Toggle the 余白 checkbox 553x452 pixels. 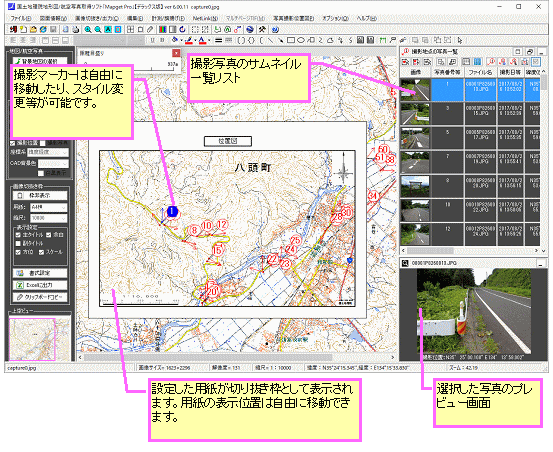49,235
